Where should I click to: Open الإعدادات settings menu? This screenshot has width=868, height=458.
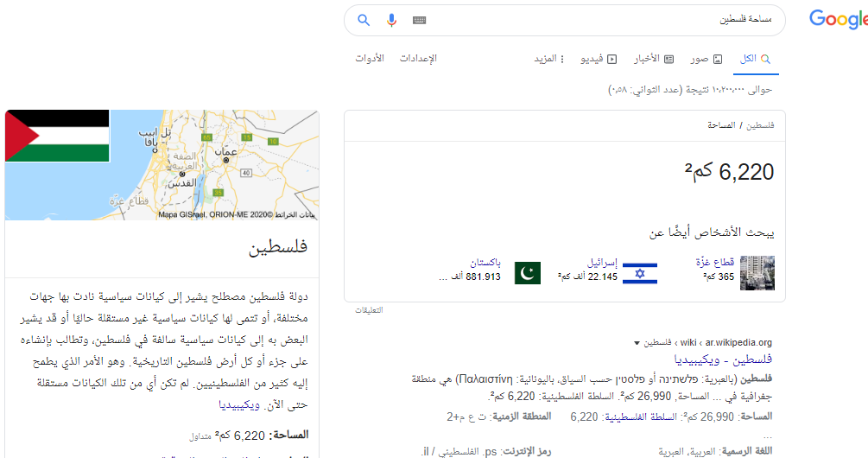[x=419, y=58]
